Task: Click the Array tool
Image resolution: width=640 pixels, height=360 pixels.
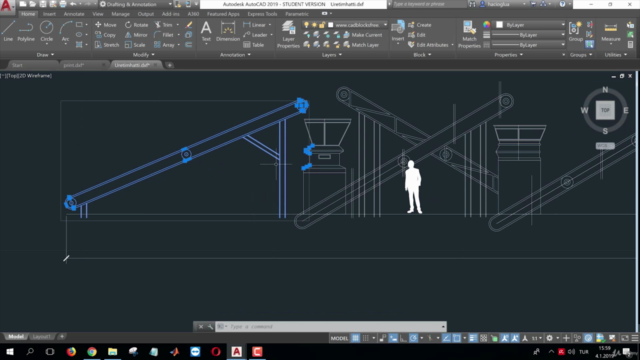Action: [164, 45]
